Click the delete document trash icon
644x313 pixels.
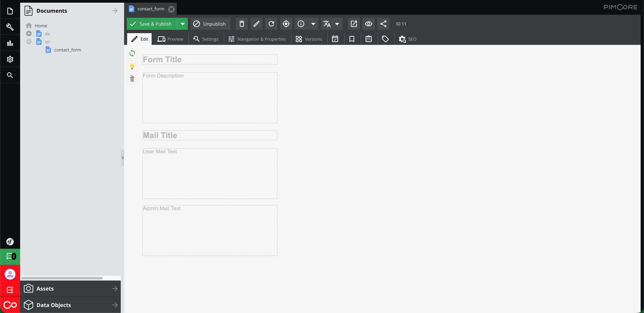(x=241, y=24)
